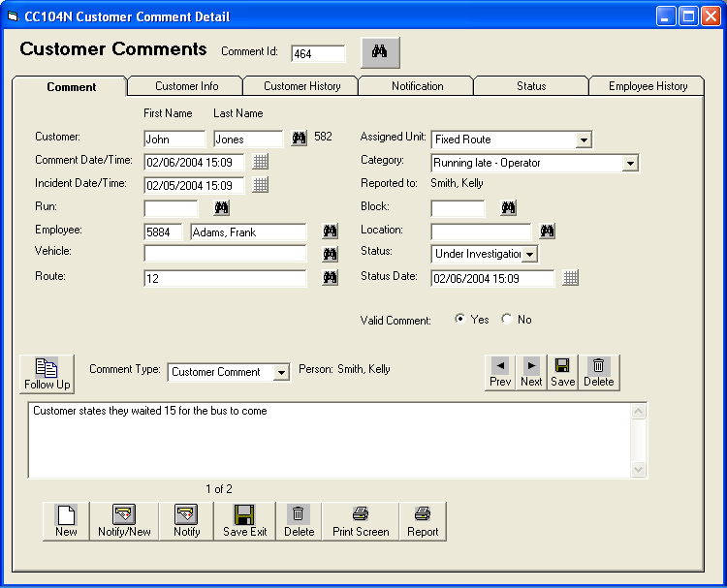This screenshot has height=588, width=727.
Task: Open calendar picker for Incident Date/Time
Action: [x=261, y=185]
